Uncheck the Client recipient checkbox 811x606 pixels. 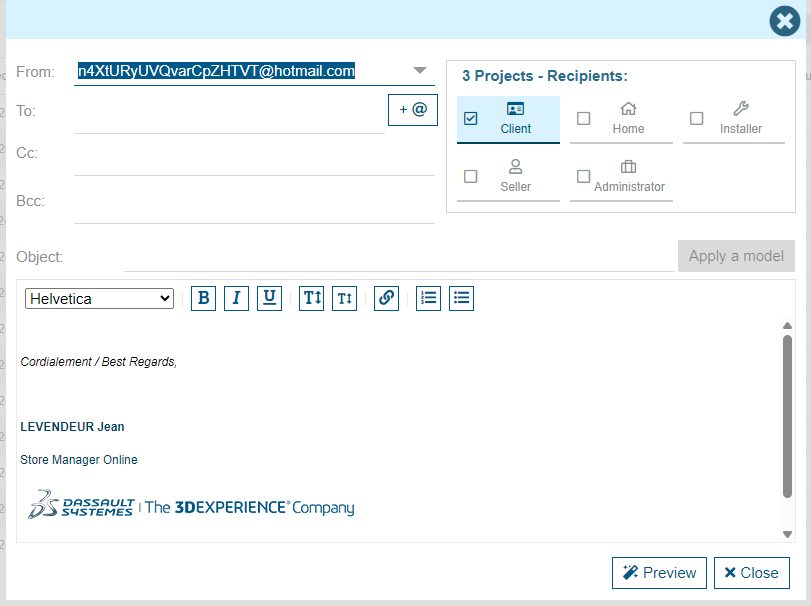471,118
